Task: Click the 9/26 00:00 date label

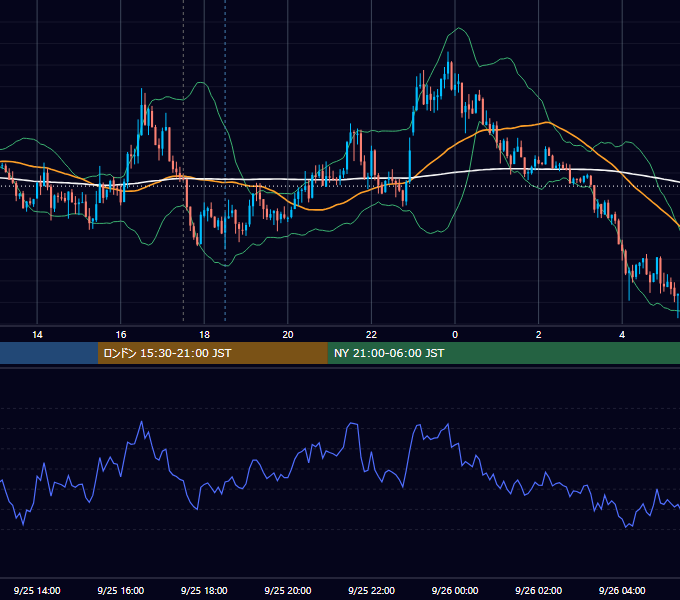Action: pyautogui.click(x=455, y=590)
